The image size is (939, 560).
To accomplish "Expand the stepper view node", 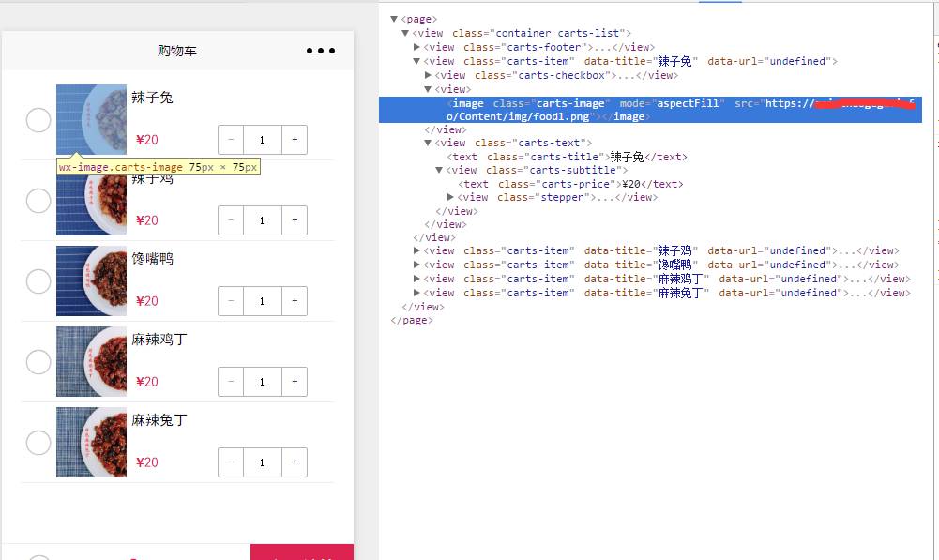I will pos(451,197).
